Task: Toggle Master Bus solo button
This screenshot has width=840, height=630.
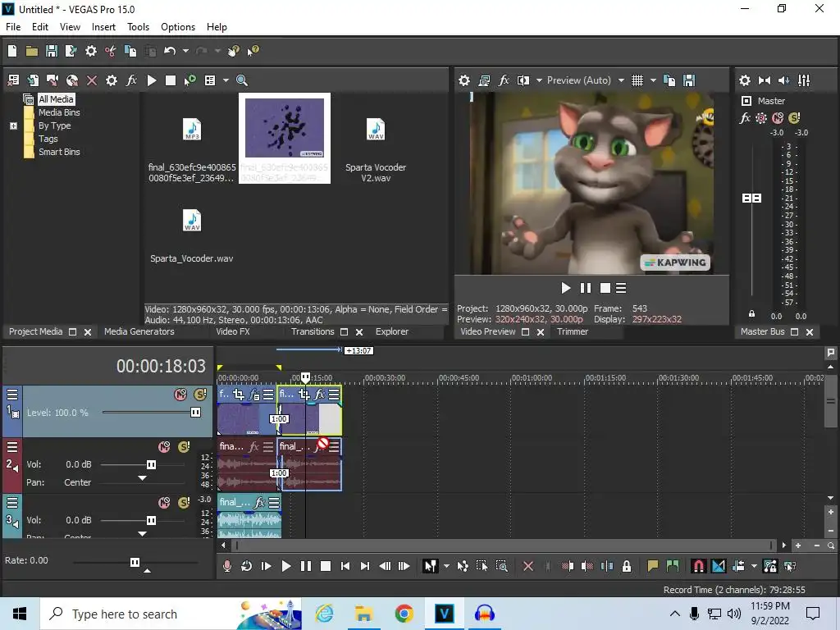Action: point(794,118)
